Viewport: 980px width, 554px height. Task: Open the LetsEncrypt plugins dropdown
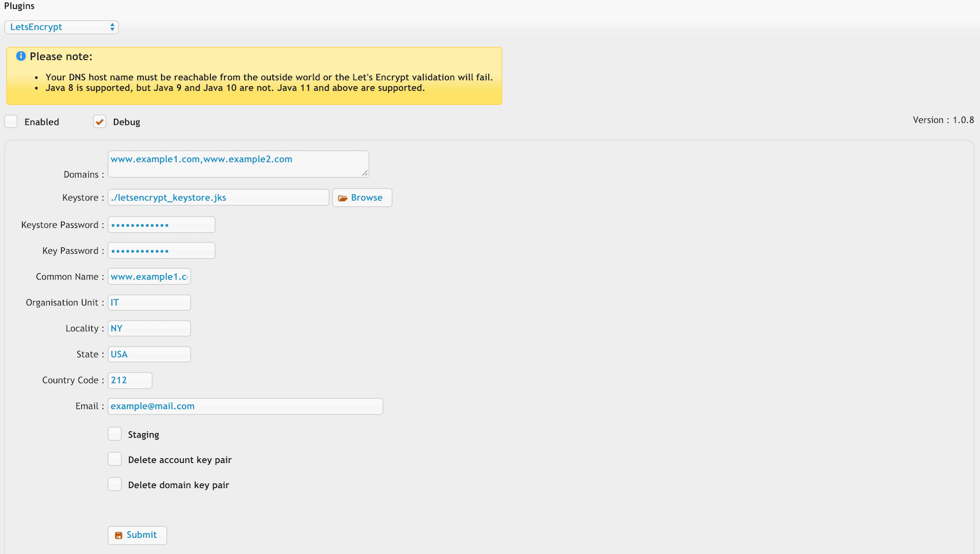click(61, 27)
